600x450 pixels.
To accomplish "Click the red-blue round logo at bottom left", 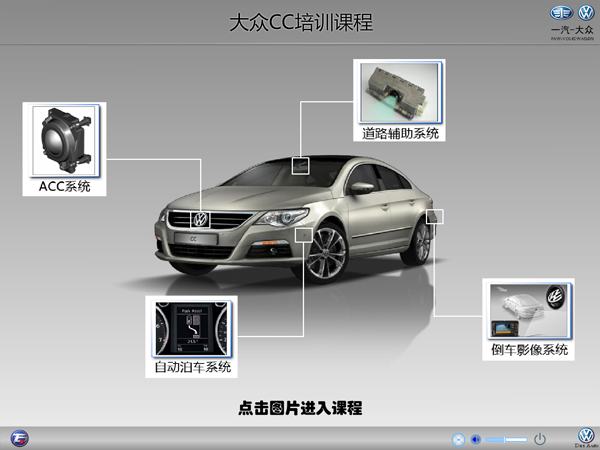I will [x=20, y=439].
